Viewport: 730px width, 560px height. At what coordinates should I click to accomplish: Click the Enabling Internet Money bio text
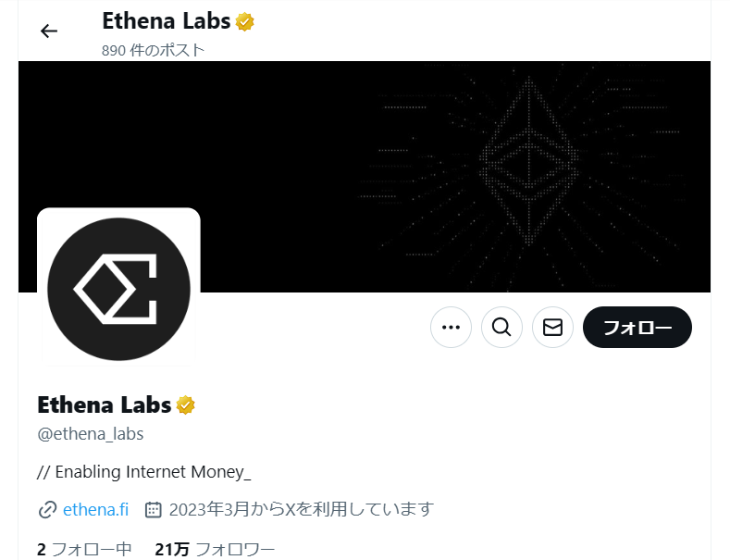point(143,472)
